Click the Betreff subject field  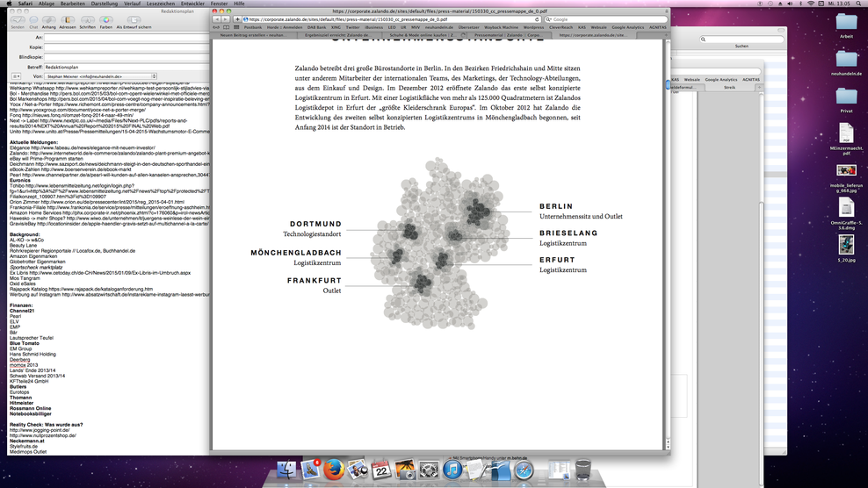click(127, 67)
